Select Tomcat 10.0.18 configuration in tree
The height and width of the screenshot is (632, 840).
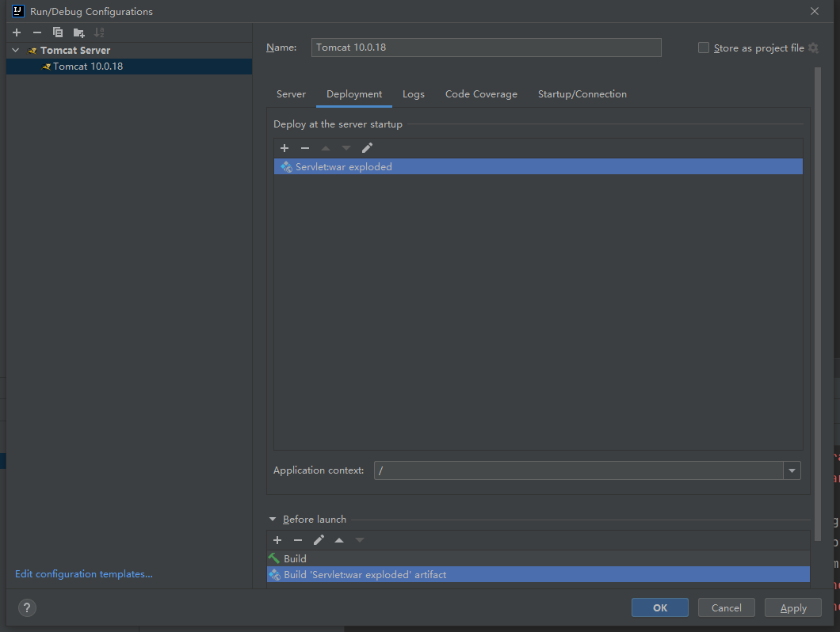pyautogui.click(x=129, y=67)
